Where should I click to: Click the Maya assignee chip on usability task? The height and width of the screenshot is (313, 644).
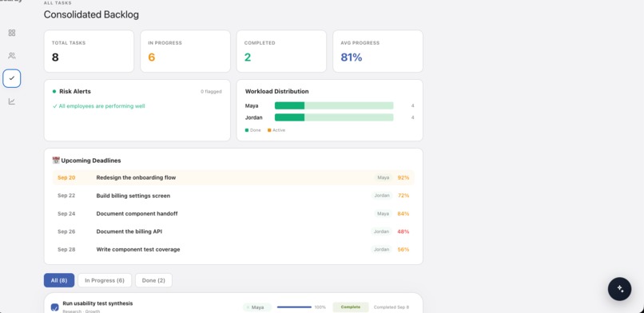257,307
